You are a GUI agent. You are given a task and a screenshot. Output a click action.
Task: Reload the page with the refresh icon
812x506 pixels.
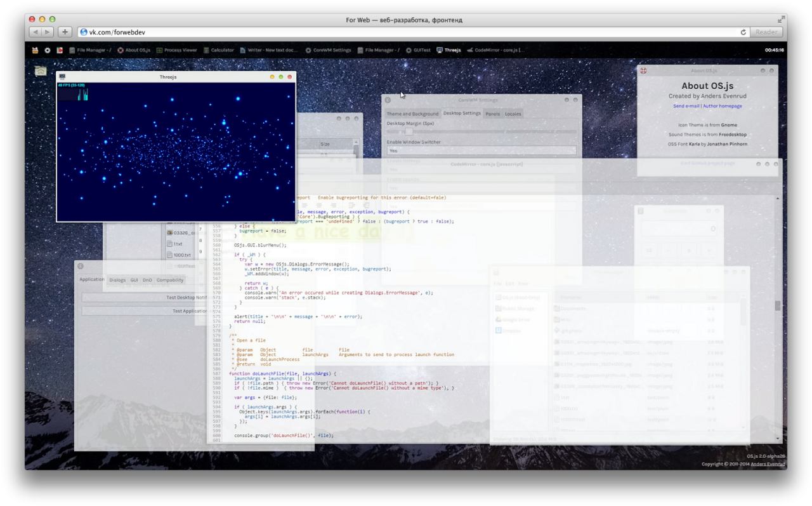(743, 32)
